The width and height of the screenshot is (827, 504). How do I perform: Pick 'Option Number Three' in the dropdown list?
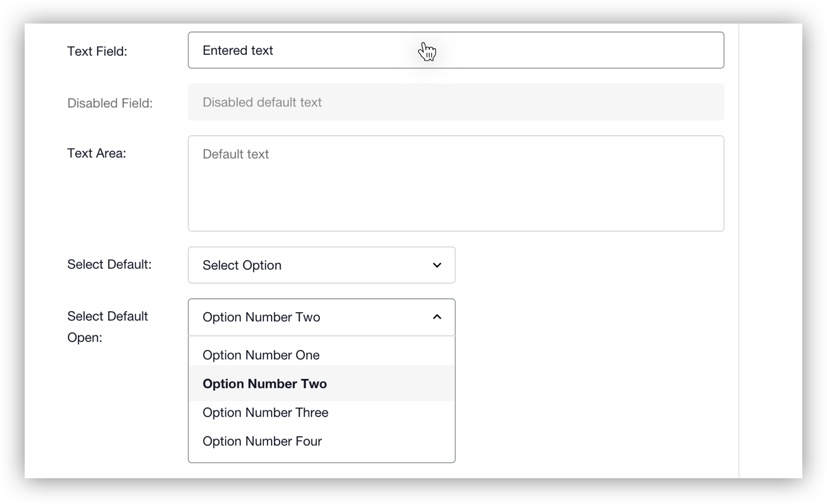coord(265,413)
